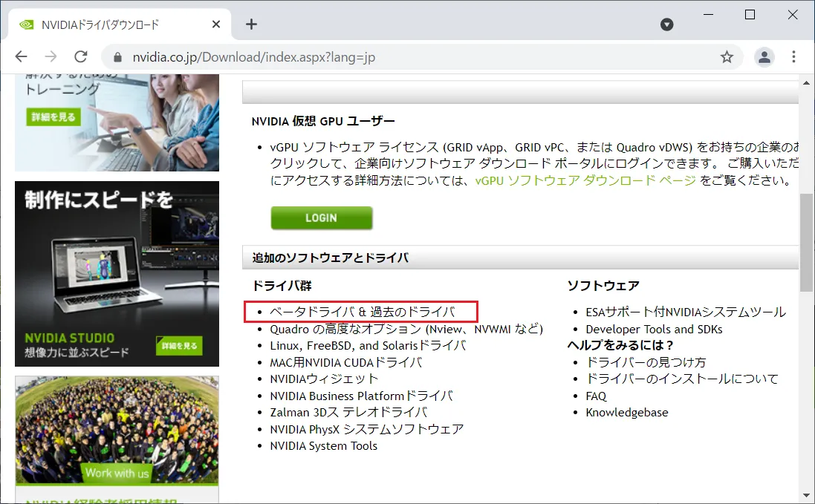Open Developer Tools and SDKs link

coord(654,329)
